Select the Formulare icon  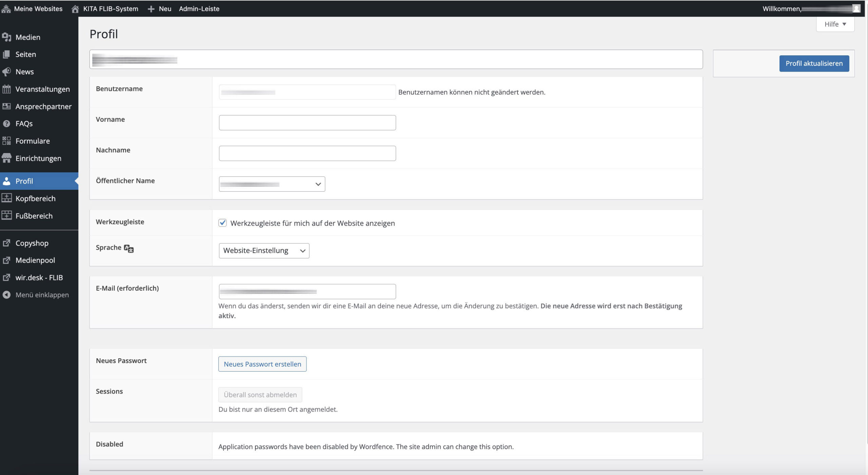click(6, 141)
